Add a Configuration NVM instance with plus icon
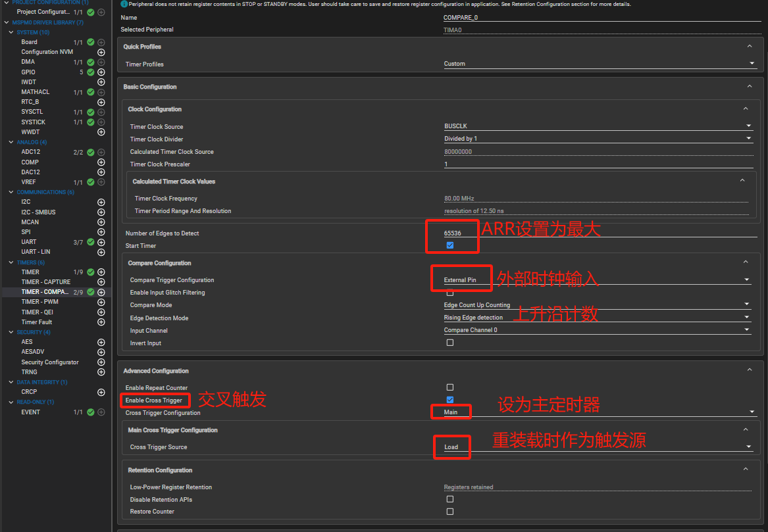Viewport: 768px width, 532px height. 101,53
